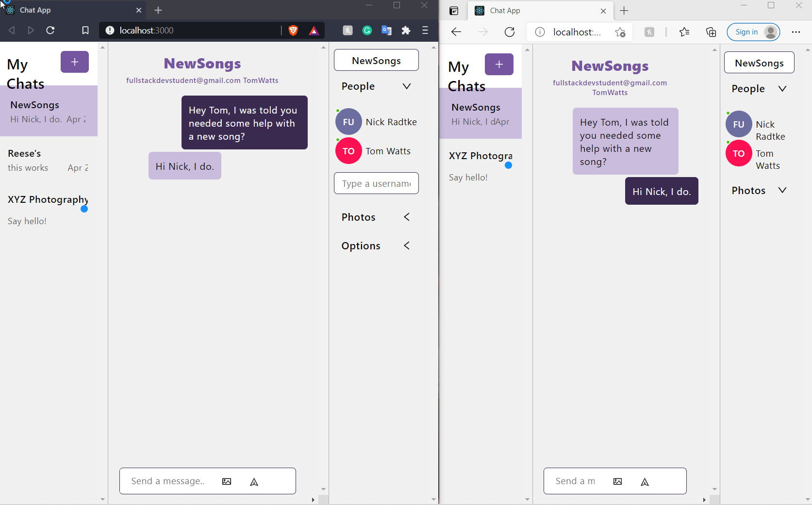The image size is (812, 505).
Task: Open NewSongs chat in Edge sidebar
Action: (481, 114)
